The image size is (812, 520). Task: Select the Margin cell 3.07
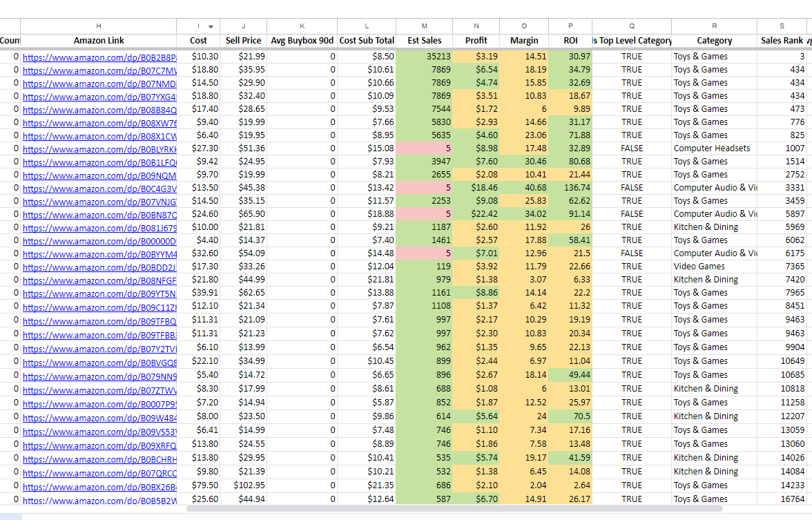tap(523, 279)
